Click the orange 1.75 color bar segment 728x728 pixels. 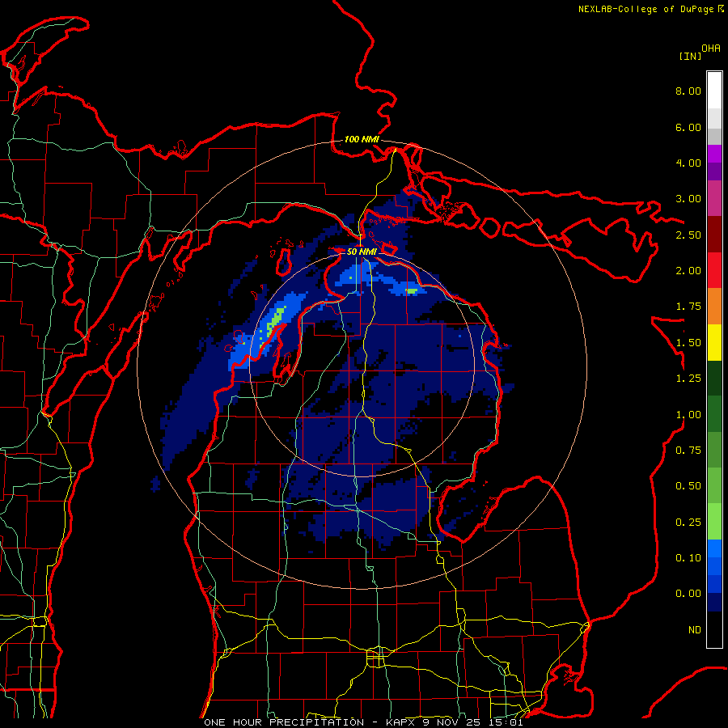[714, 306]
